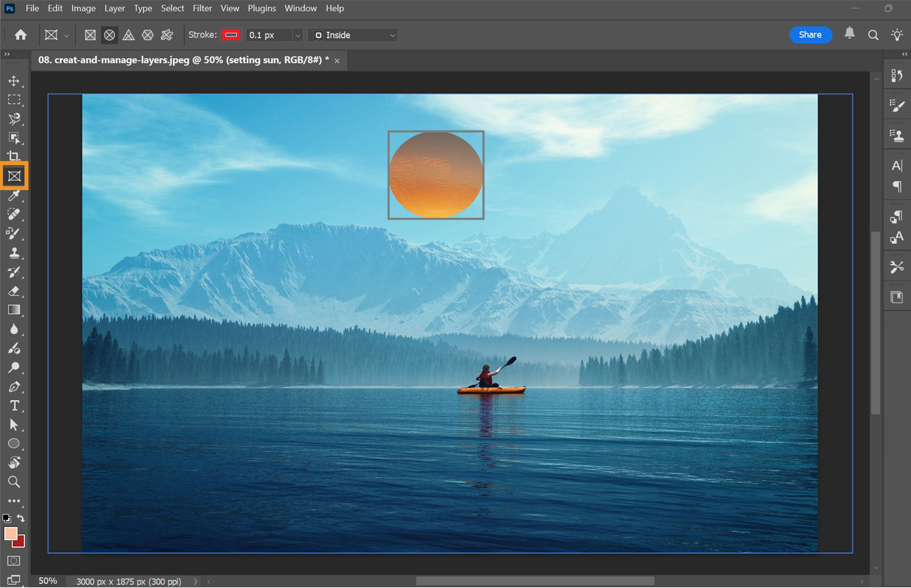Click the Photoshop Home button
911x588 pixels.
[x=20, y=35]
